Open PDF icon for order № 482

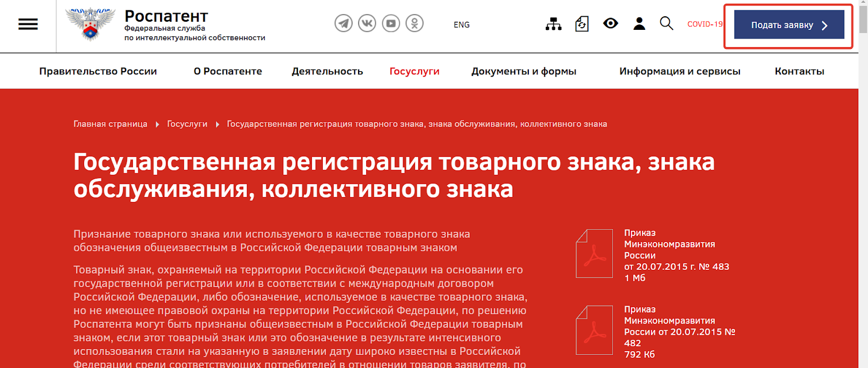[595, 330]
